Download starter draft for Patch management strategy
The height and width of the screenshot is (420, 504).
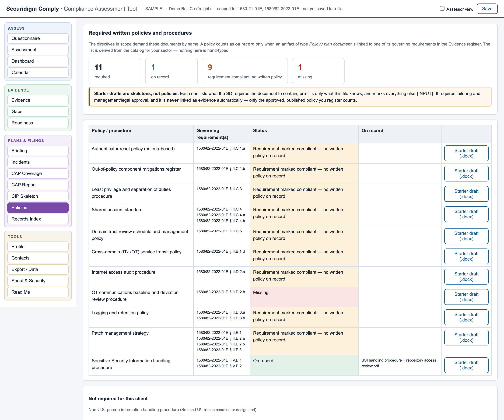click(466, 337)
